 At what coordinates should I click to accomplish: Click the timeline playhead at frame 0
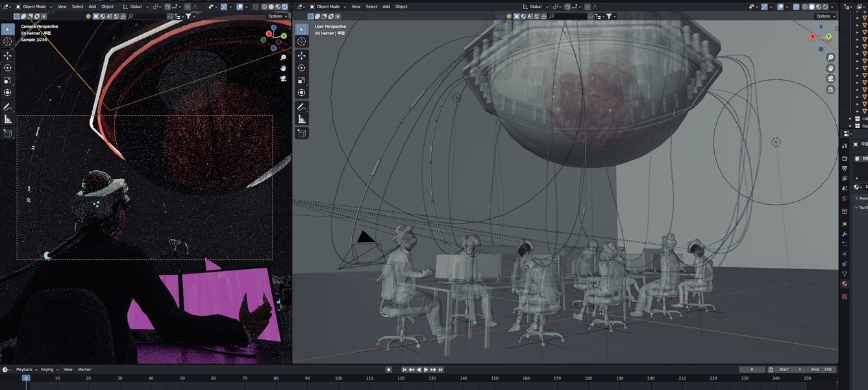pos(26,378)
